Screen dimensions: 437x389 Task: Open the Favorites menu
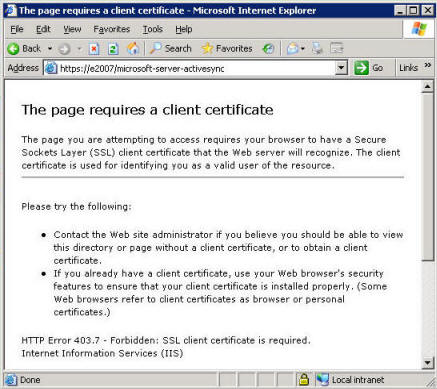click(111, 29)
